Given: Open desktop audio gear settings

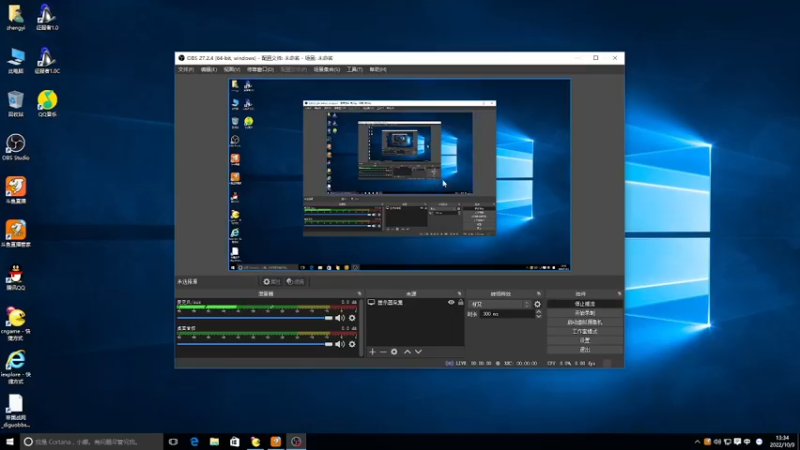Looking at the screenshot, I should pyautogui.click(x=352, y=344).
